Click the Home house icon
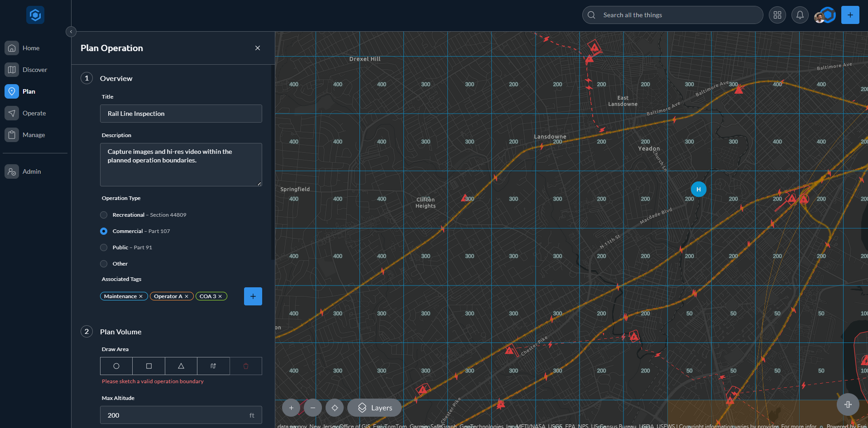Viewport: 868px width, 428px height. [x=12, y=48]
